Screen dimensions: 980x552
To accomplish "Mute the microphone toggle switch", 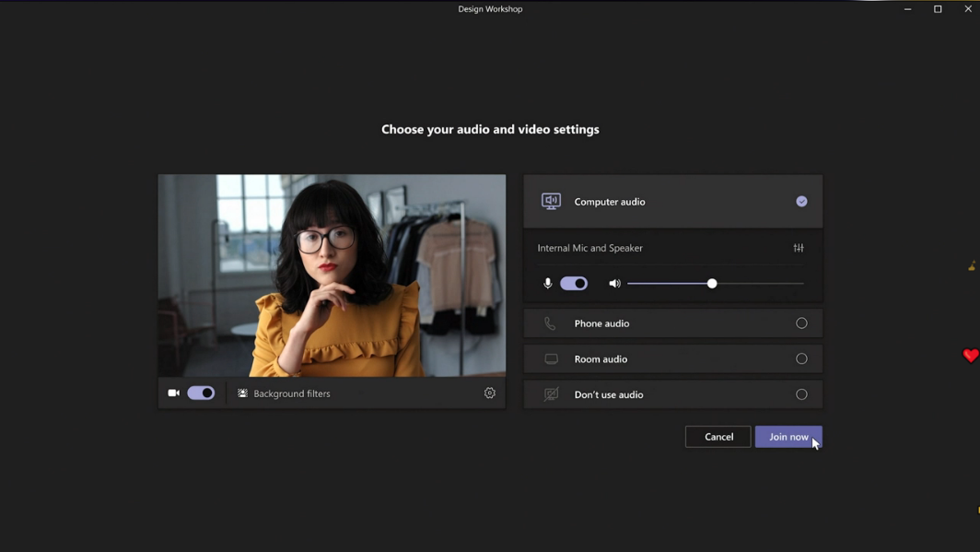I will point(574,284).
